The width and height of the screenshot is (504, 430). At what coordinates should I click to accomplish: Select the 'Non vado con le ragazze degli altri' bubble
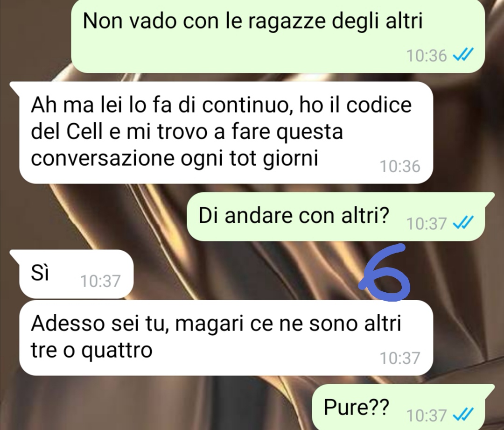tap(278, 36)
